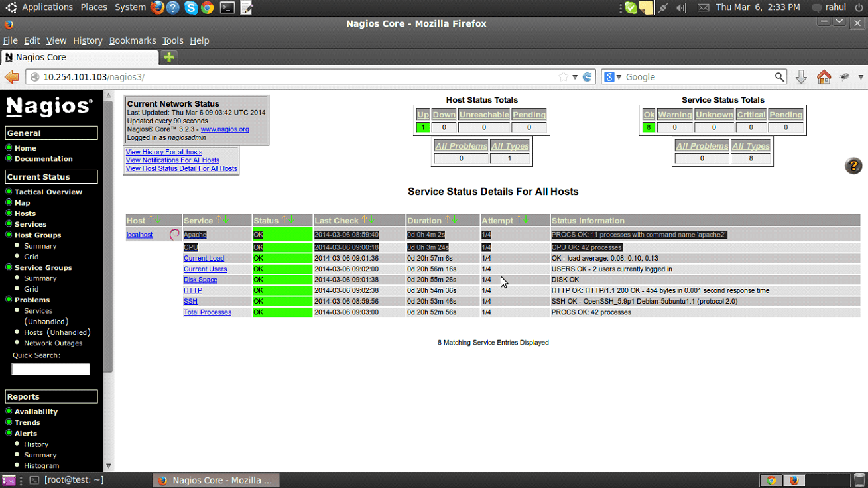Sort Service column ascending with orange arrow
Viewport: 868px width, 488px height.
click(x=218, y=220)
